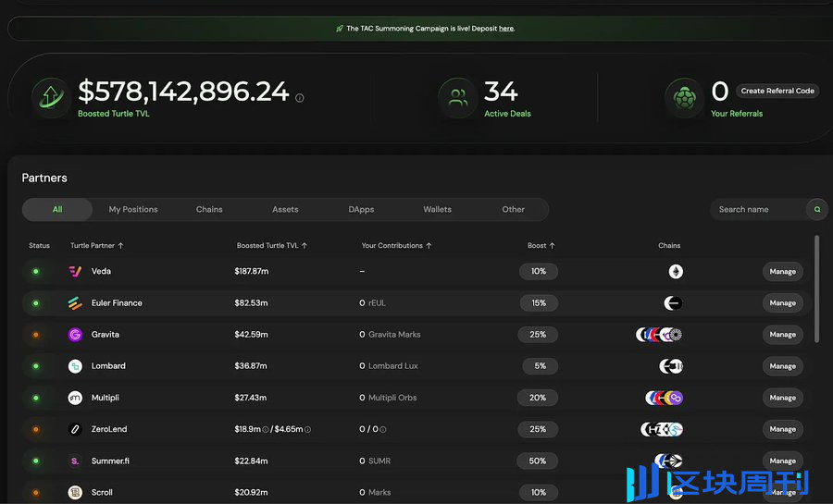Click Manage button for Euler Finance

click(782, 303)
